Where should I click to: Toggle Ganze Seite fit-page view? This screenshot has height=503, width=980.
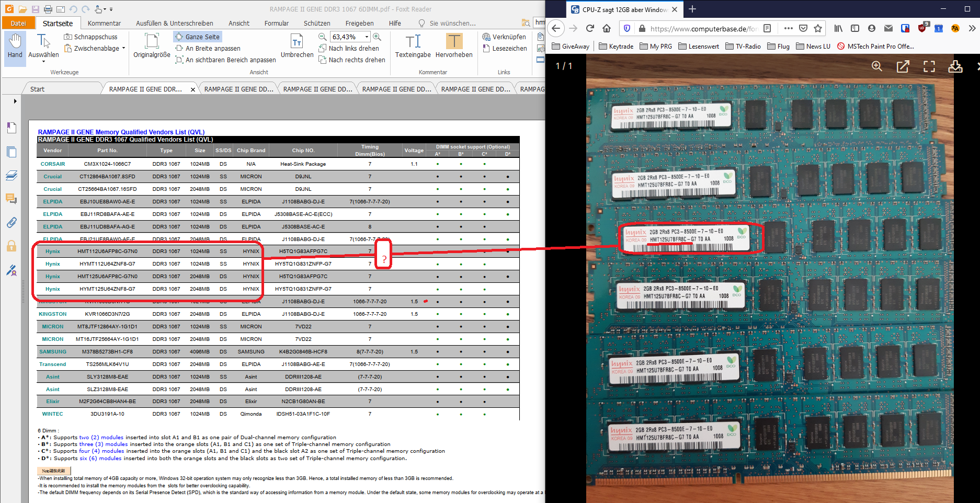tap(198, 37)
